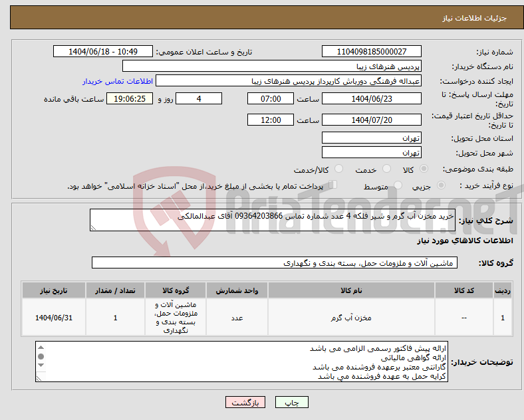Select the جزیی purchase type radio
Screen dimensions: 524x420
point(441,185)
